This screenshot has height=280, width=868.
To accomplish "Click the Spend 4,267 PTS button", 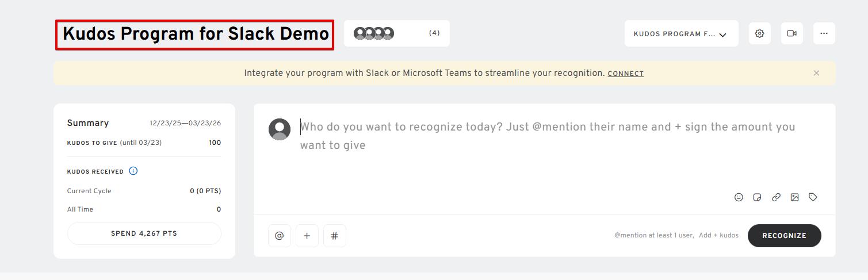I will (144, 233).
